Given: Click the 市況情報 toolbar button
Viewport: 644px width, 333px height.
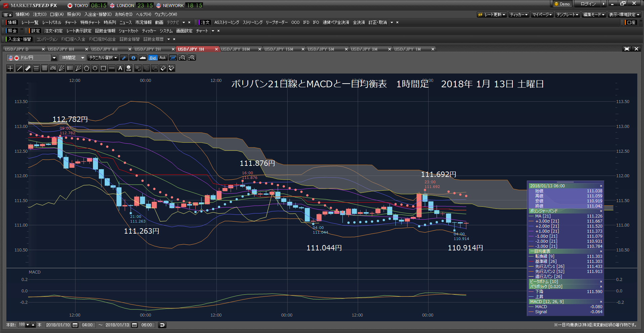Looking at the screenshot, I should click(143, 22).
